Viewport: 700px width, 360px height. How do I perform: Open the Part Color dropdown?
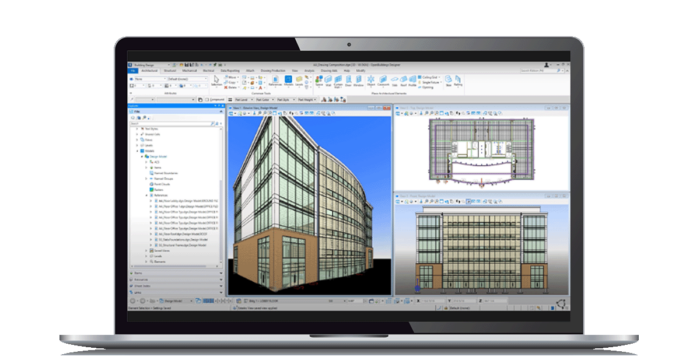point(265,100)
